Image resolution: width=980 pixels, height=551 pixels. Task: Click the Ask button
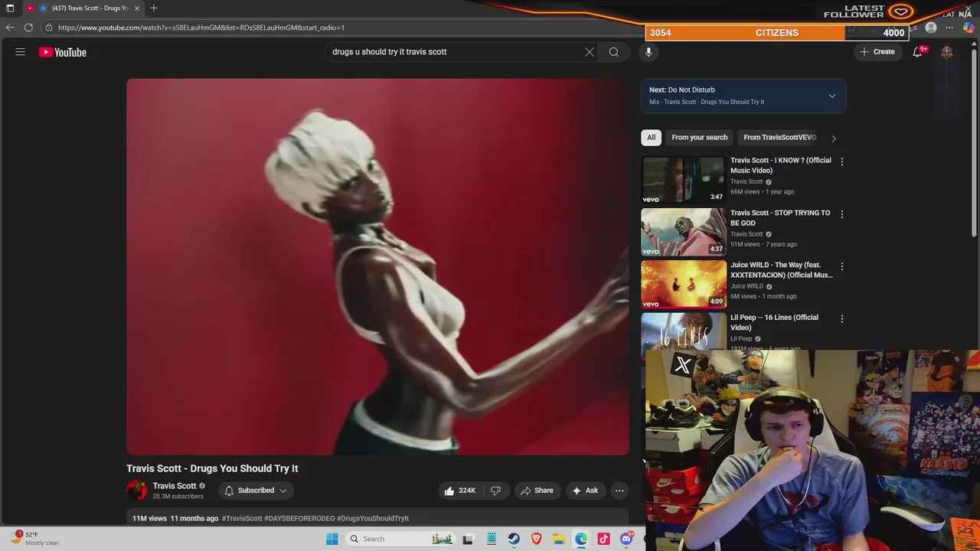(x=586, y=491)
